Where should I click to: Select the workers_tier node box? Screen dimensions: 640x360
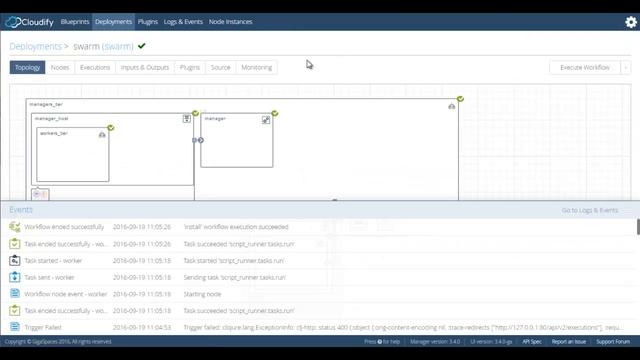tap(73, 154)
